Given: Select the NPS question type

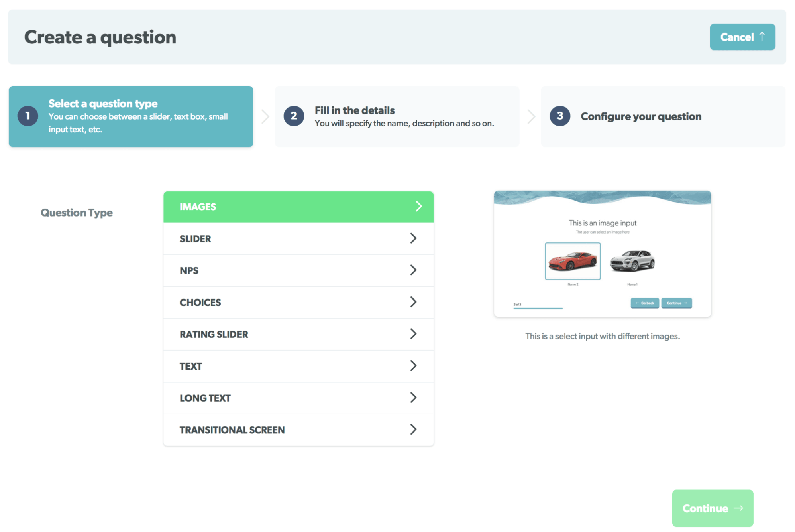Looking at the screenshot, I should [298, 270].
